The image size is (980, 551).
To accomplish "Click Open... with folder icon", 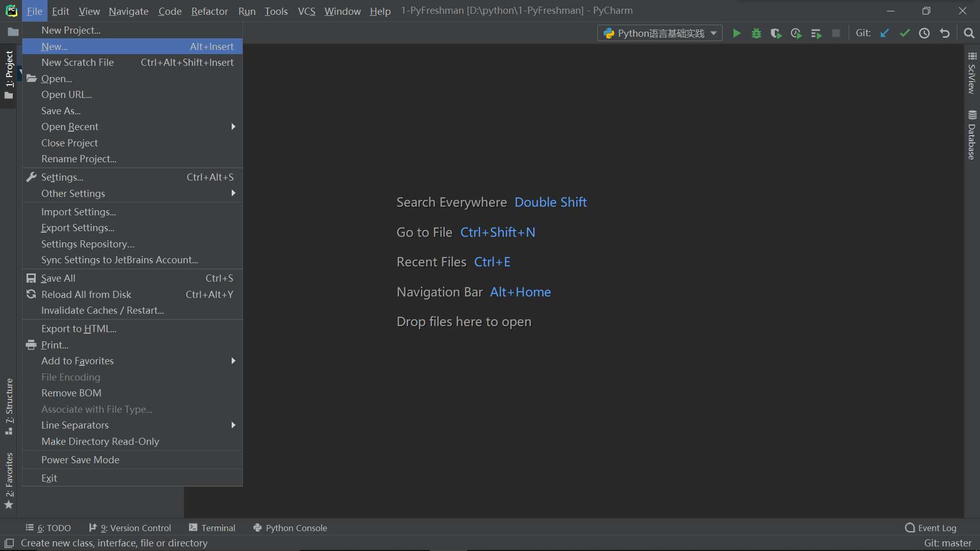I will (132, 79).
